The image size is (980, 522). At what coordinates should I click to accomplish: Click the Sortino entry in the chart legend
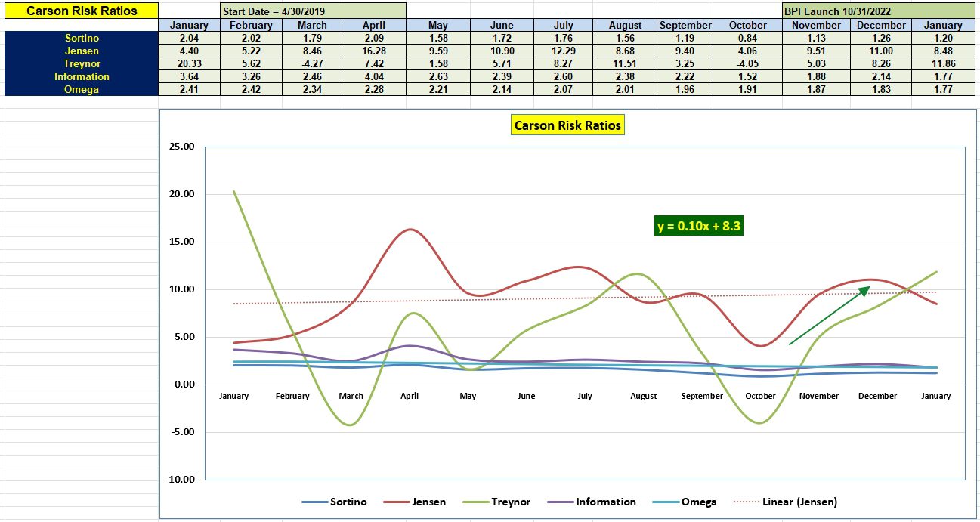click(x=334, y=502)
